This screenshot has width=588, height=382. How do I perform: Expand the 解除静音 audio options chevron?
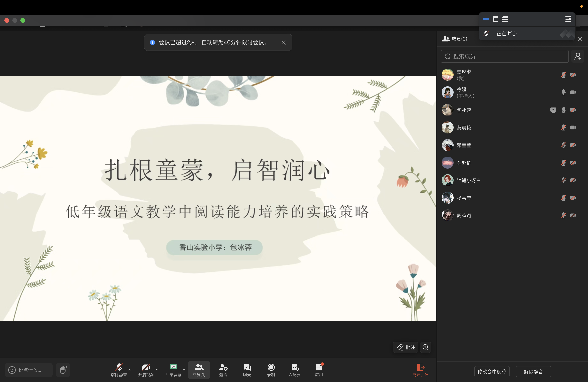pos(129,370)
